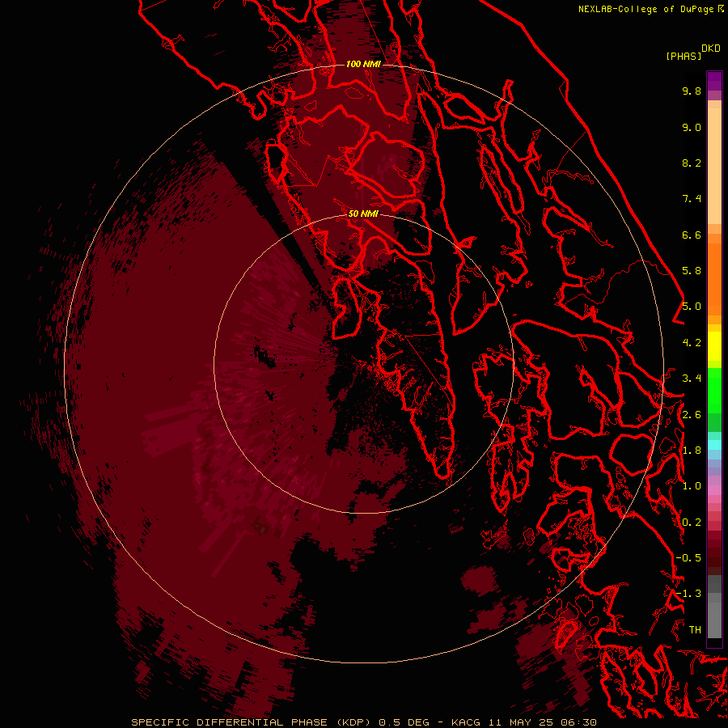The width and height of the screenshot is (728, 728).
Task: Click the 5.8 value on color scale
Action: (x=692, y=271)
